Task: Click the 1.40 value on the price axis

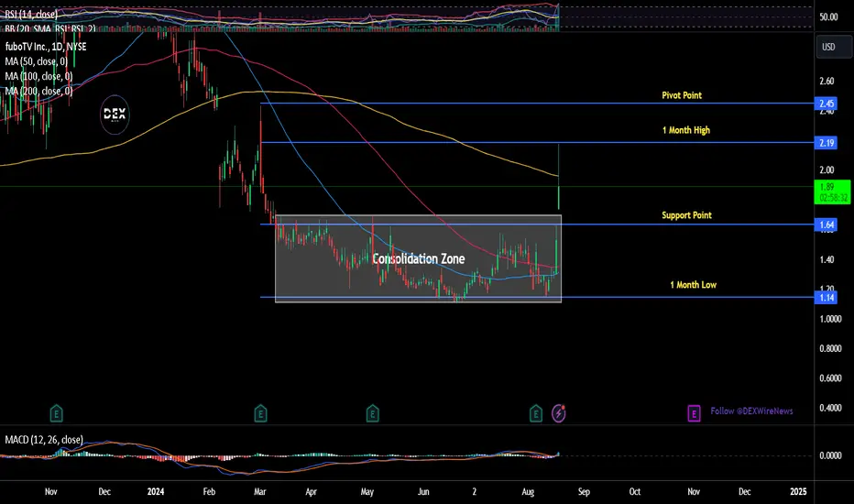Action: (x=827, y=260)
